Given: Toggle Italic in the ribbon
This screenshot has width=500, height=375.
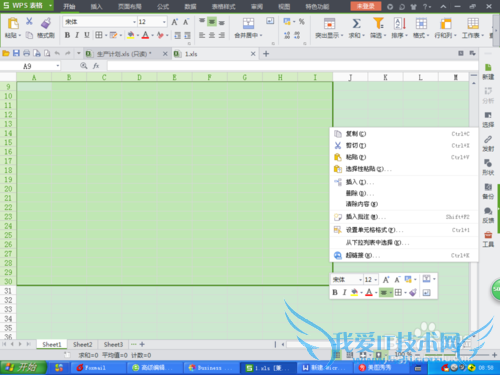Looking at the screenshot, I should tap(77, 35).
